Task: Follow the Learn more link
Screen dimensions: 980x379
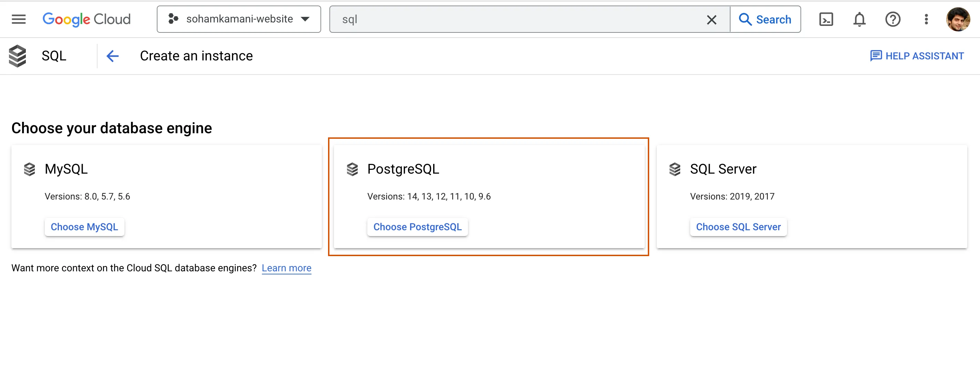Action: [286, 268]
